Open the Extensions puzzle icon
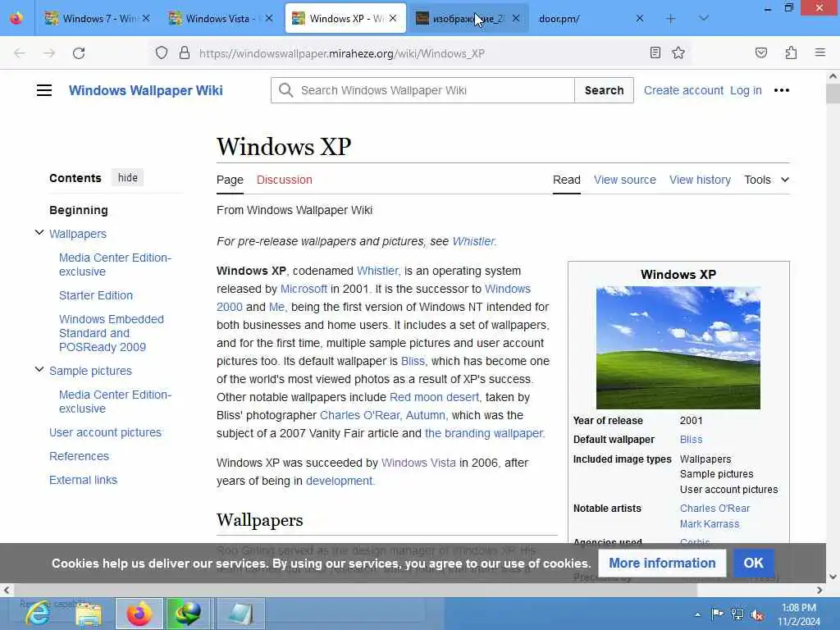Screen dimensions: 840x630 791,52
